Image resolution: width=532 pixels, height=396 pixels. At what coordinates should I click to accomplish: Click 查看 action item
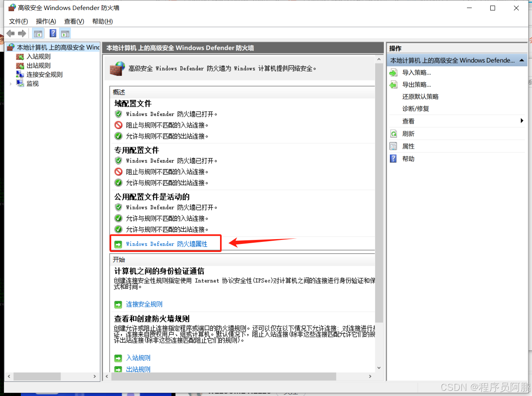click(408, 121)
